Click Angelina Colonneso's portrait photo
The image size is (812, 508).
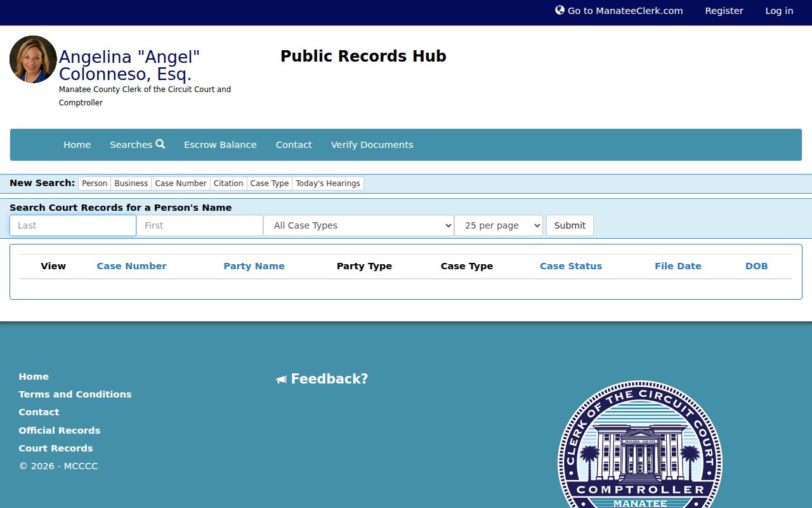33,59
